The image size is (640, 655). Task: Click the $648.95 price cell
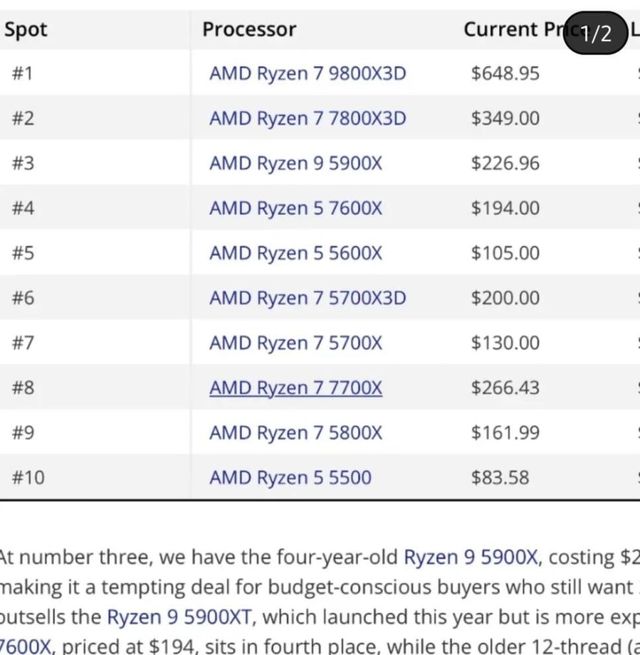[x=505, y=73]
